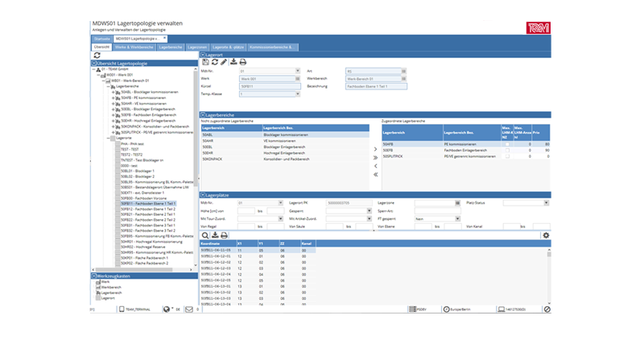The height and width of the screenshot is (357, 644).
Task: Click the refresh icon in the Lagerort toolbar
Action: [215, 62]
